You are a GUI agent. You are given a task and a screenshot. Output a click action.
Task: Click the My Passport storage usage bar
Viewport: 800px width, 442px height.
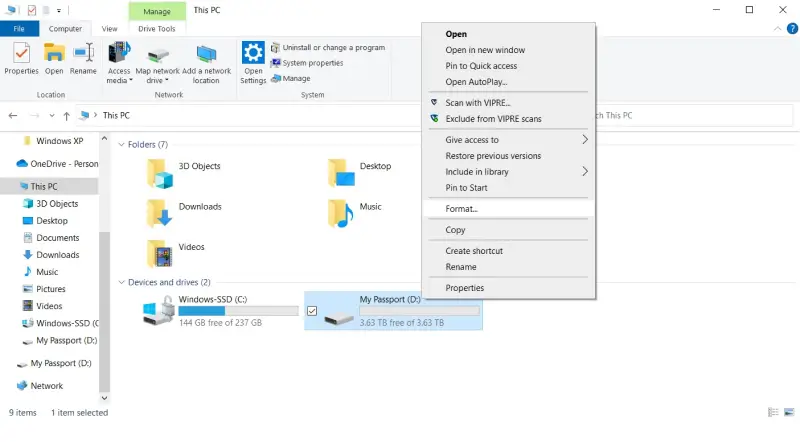point(419,311)
